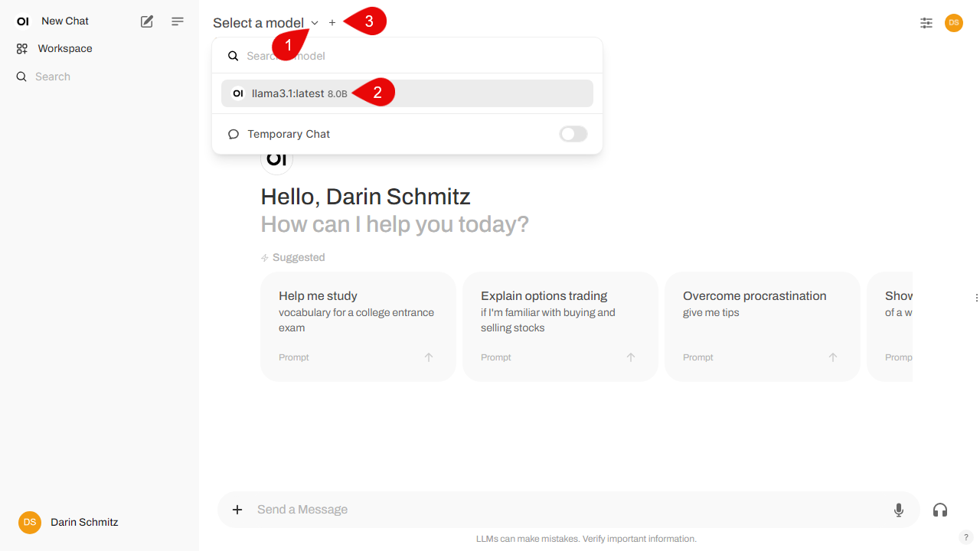Activate voice input with the microphone icon
The width and height of the screenshot is (980, 551).
tap(898, 509)
